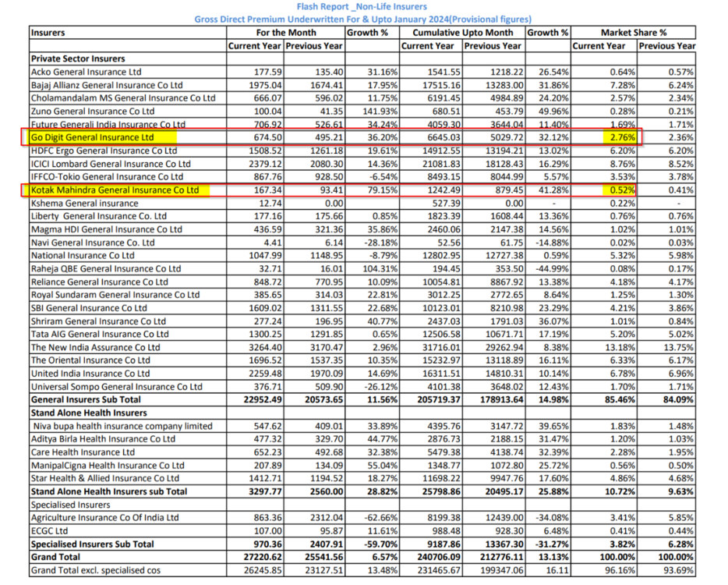728x585 pixels.
Task: Click Agriculture Insurance's -62.66% growth value
Action: (x=381, y=518)
